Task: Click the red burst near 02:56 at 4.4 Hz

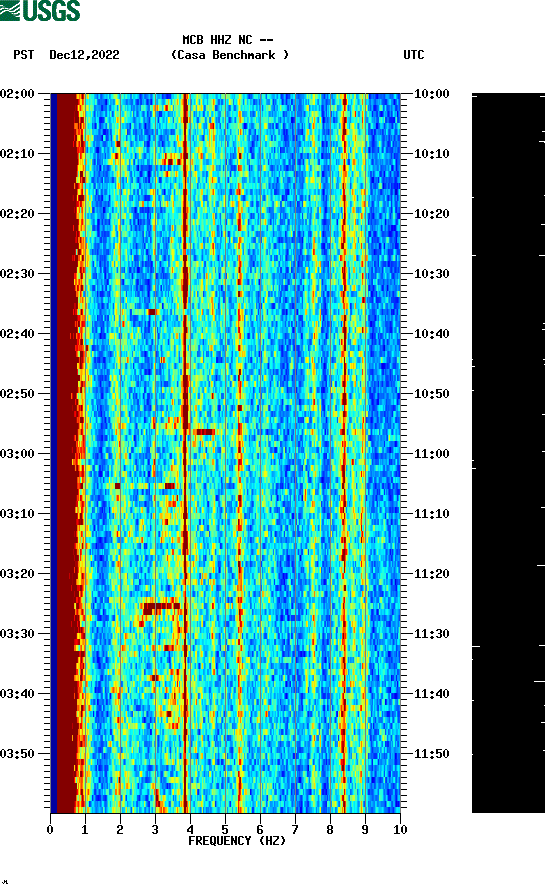Action: tap(204, 432)
